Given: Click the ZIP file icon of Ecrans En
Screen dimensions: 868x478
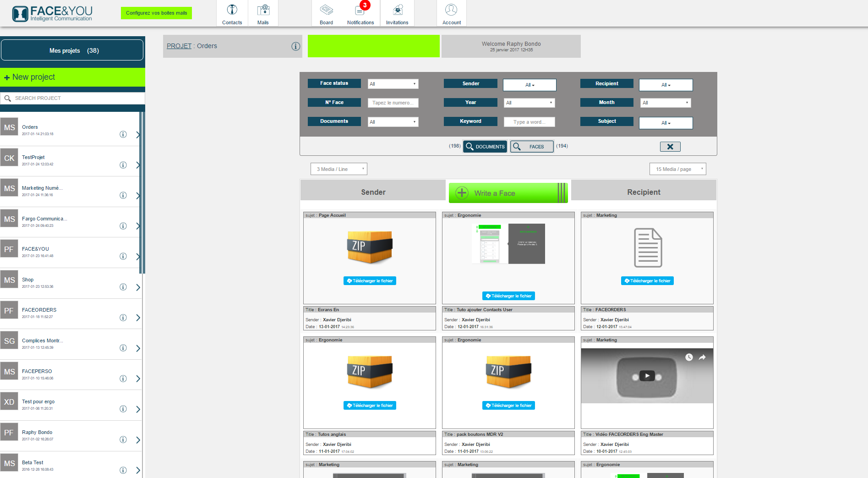Looking at the screenshot, I should click(370, 247).
